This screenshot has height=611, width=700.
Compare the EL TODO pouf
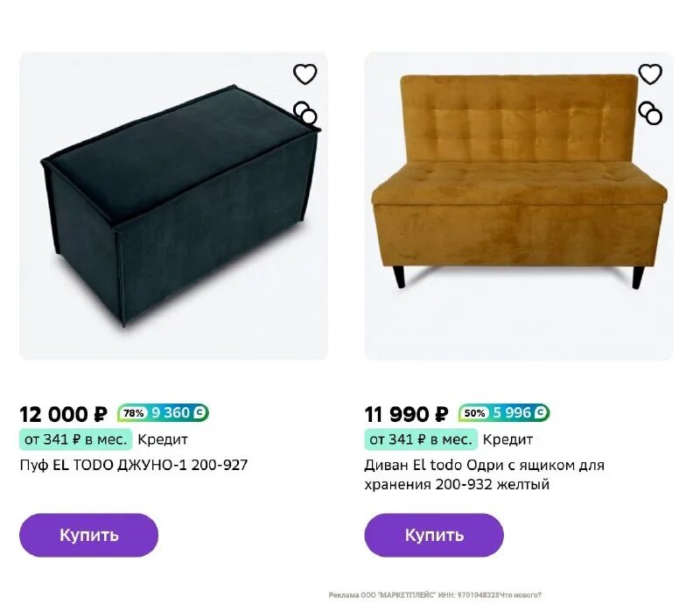(x=304, y=113)
